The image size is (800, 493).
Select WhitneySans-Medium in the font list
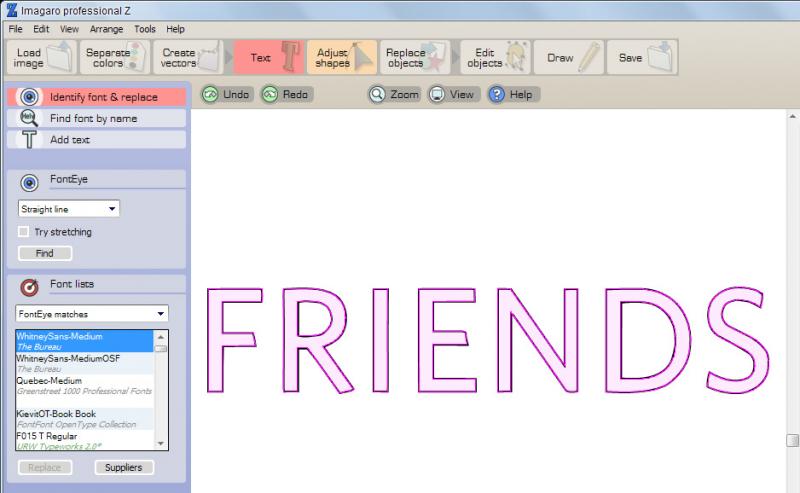(x=84, y=341)
